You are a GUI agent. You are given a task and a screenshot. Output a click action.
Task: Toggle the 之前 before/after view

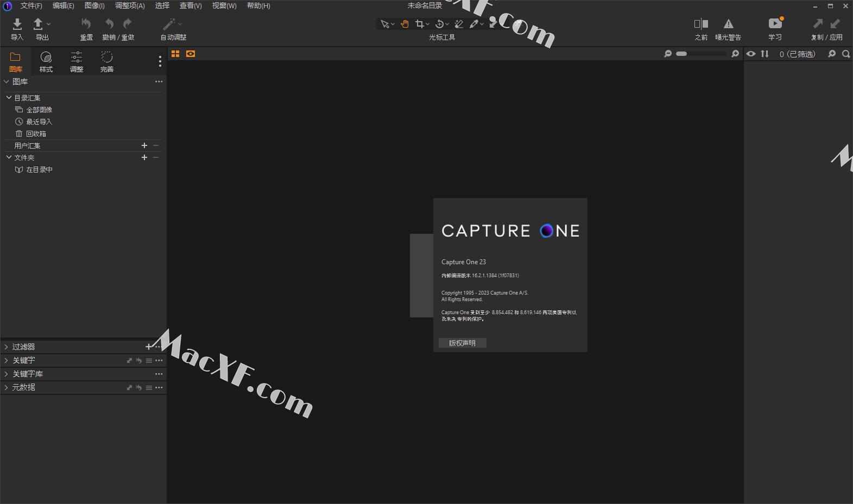coord(701,24)
